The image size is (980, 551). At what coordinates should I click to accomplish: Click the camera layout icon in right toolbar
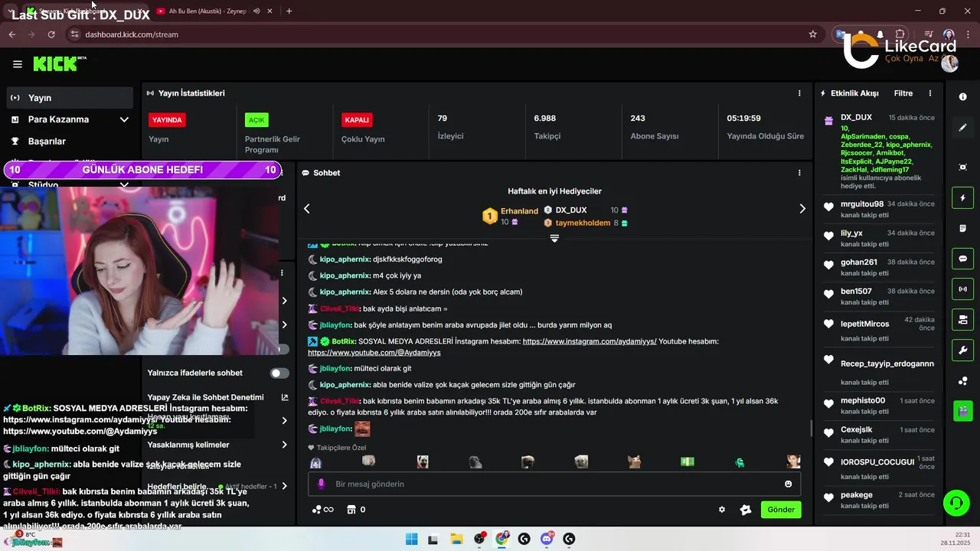(963, 319)
